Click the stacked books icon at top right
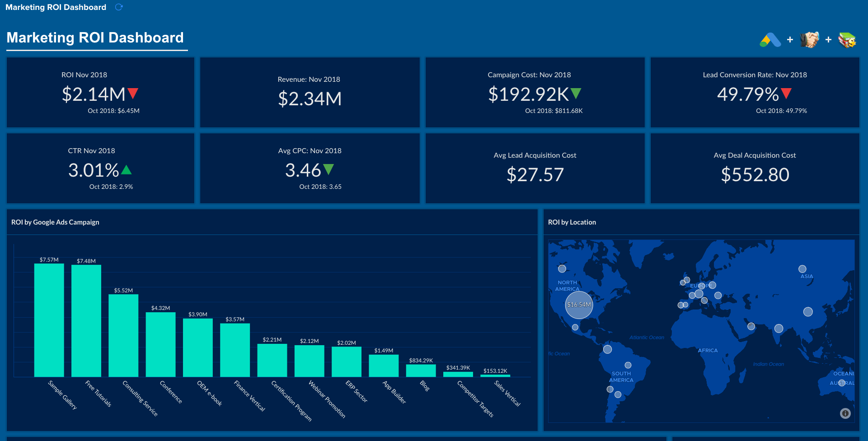 coord(847,40)
